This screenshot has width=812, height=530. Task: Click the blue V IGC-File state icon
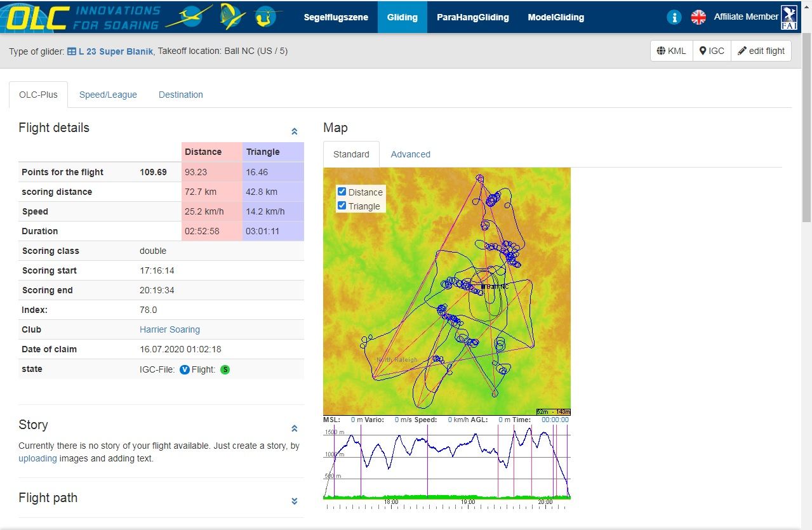[x=185, y=369]
